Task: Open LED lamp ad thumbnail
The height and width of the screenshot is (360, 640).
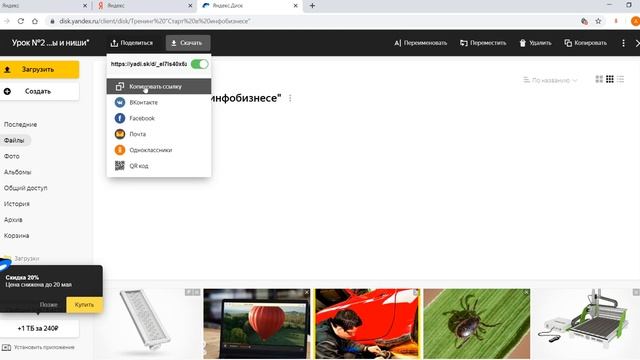Action: [148, 324]
